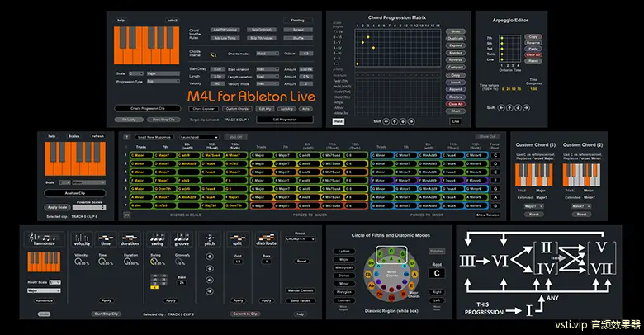Viewport: 644px width, 335px height.
Task: Click the pitch right arrow
Action: pyautogui.click(x=210, y=291)
